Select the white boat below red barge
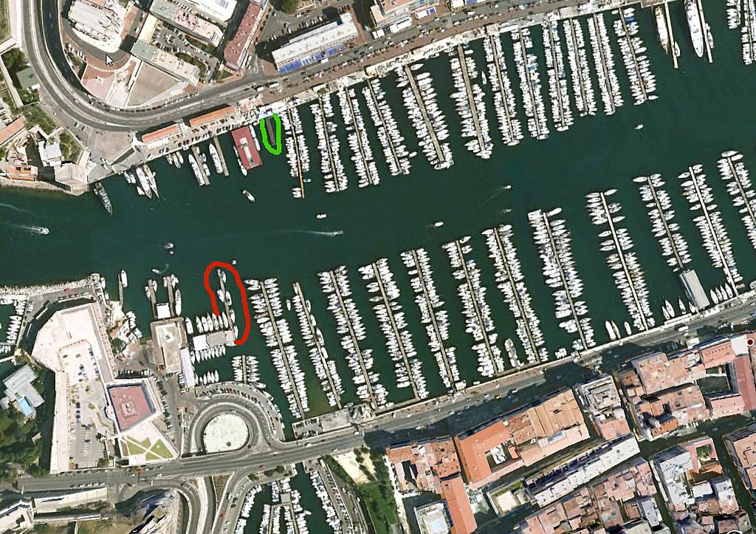 pos(248,196)
